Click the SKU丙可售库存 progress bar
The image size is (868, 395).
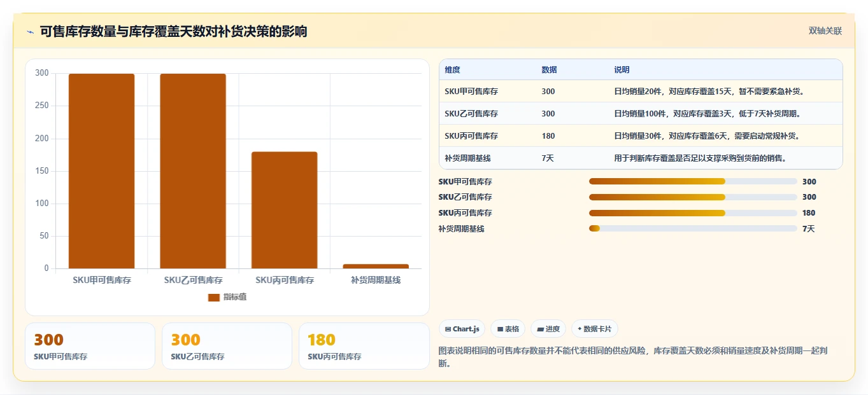pos(693,213)
